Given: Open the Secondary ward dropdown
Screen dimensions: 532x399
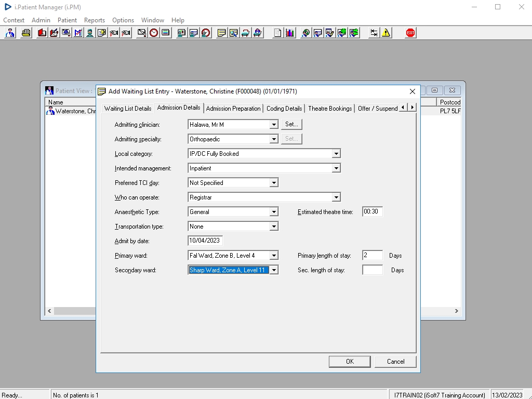Looking at the screenshot, I should tap(274, 270).
